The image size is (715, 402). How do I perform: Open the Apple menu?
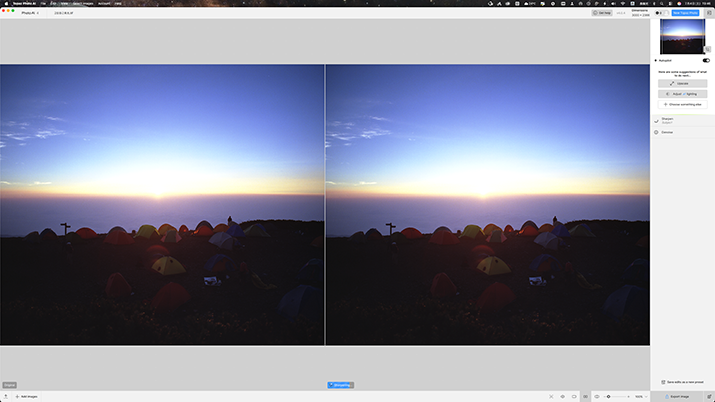coord(6,3)
